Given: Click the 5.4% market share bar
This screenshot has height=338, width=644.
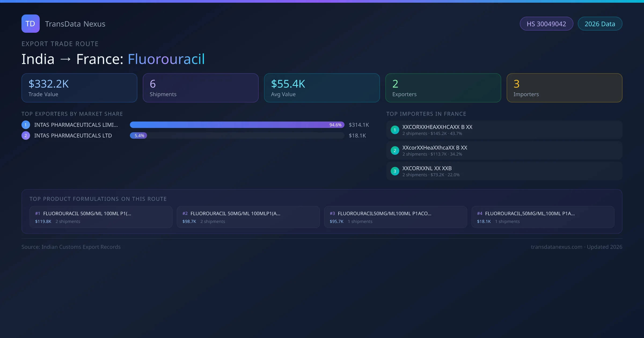Looking at the screenshot, I should pyautogui.click(x=138, y=135).
